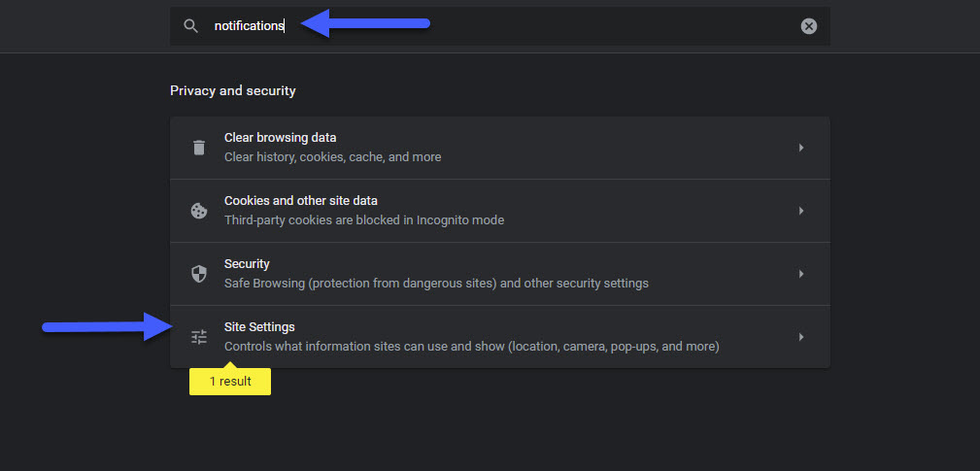Click the search field containing notifications
Viewport: 980px width, 471px height.
point(500,26)
